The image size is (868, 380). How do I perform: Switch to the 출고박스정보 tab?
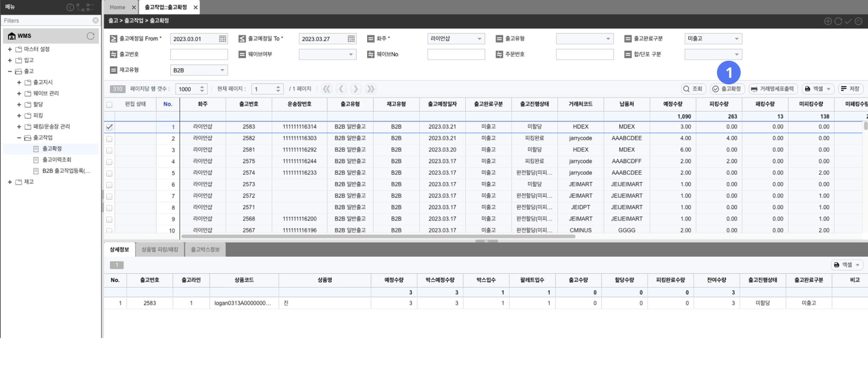[x=205, y=249]
